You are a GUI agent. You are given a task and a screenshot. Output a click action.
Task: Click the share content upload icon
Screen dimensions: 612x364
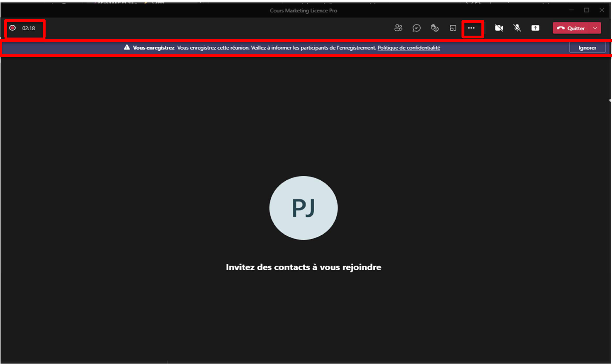[x=535, y=28]
